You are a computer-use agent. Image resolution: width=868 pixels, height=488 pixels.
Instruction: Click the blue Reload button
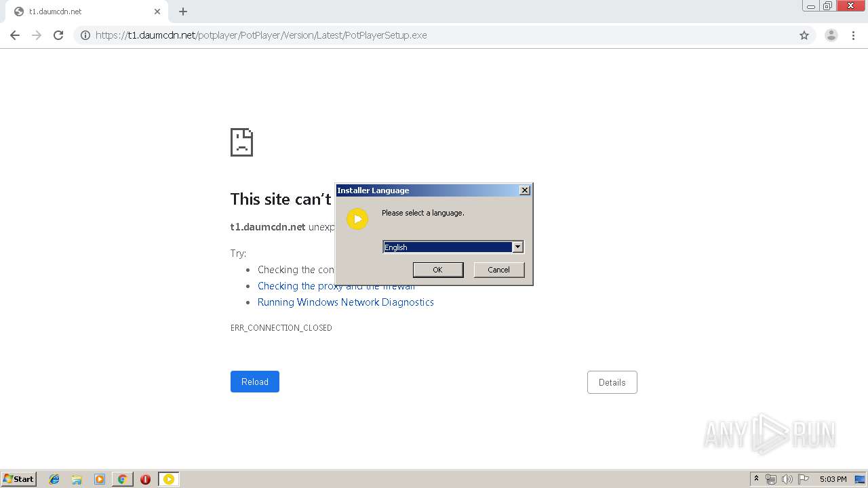coord(255,382)
